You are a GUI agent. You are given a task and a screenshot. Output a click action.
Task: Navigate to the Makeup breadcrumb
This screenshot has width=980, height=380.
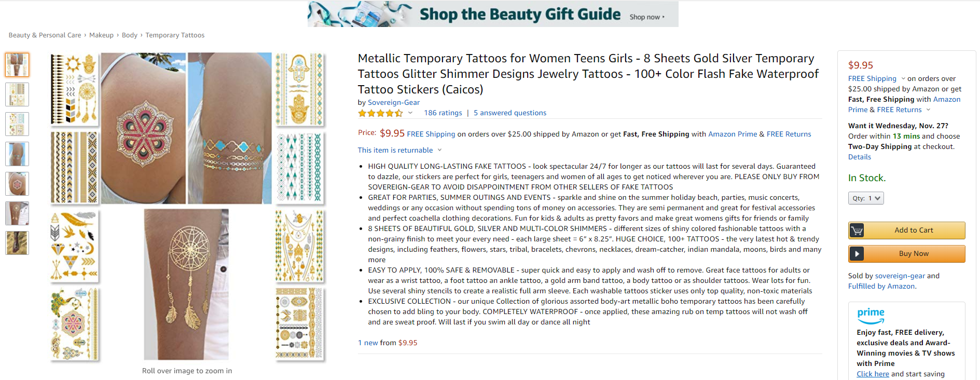pyautogui.click(x=101, y=35)
